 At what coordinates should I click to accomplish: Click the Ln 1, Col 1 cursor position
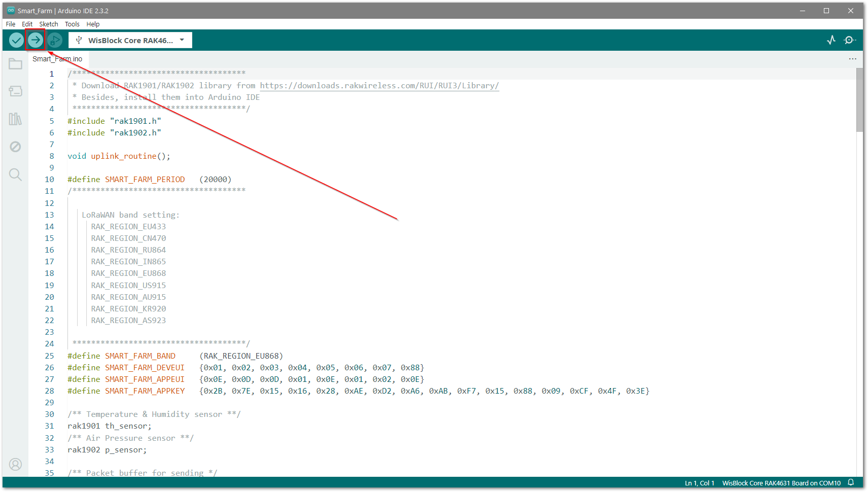[700, 483]
